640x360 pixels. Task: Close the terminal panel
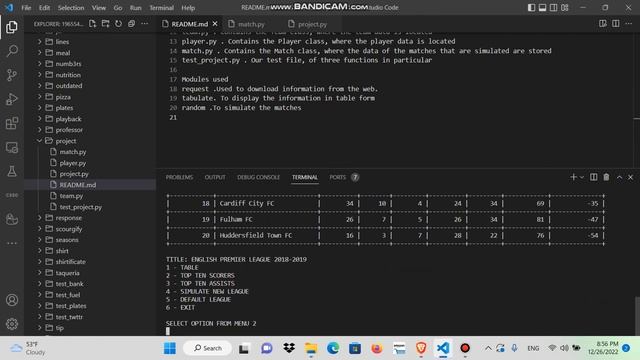click(x=631, y=177)
